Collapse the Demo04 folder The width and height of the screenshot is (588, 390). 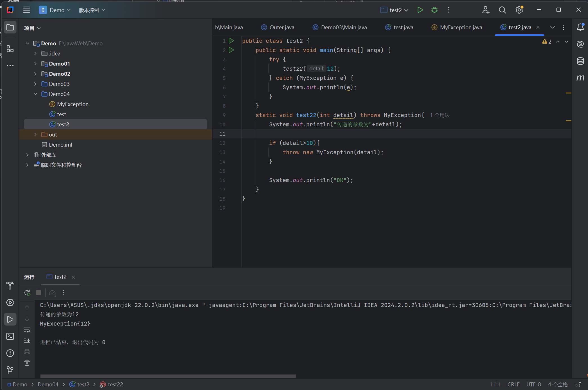coord(35,94)
